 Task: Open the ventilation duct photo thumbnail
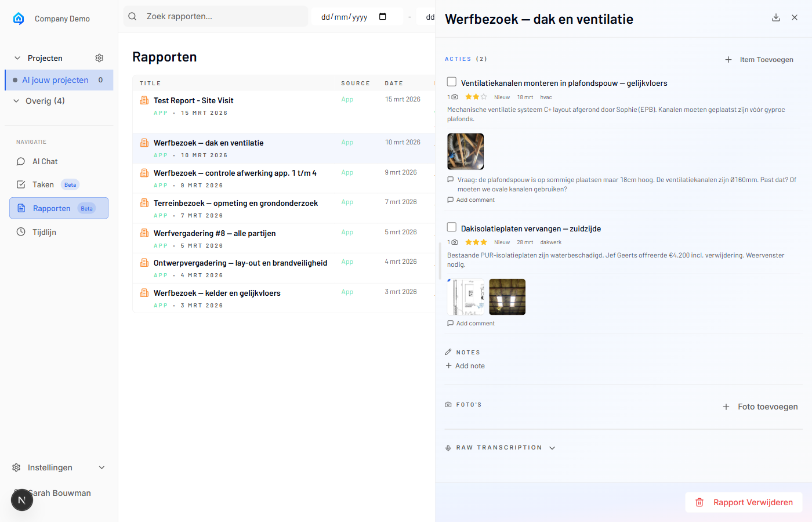[x=465, y=151]
